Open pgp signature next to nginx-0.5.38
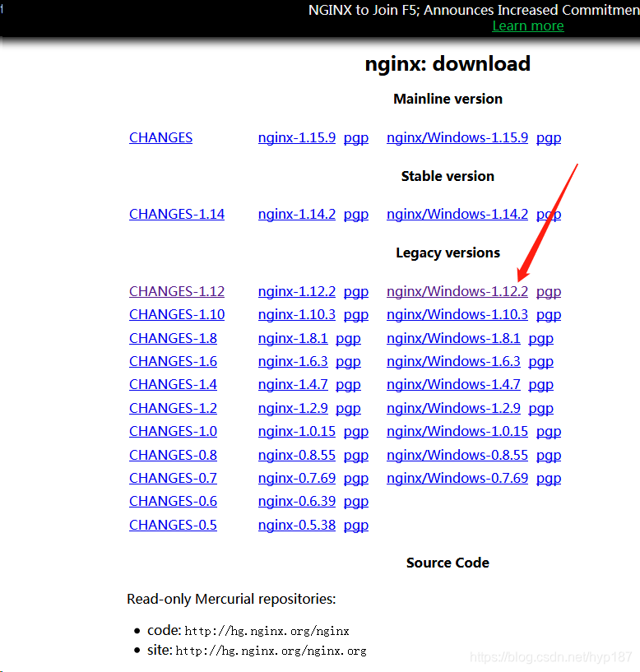The height and width of the screenshot is (672, 640). (356, 526)
